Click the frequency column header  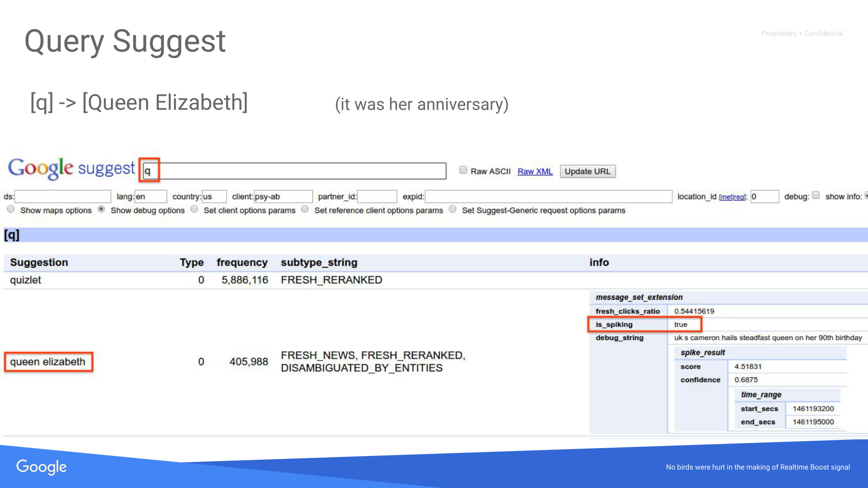242,262
